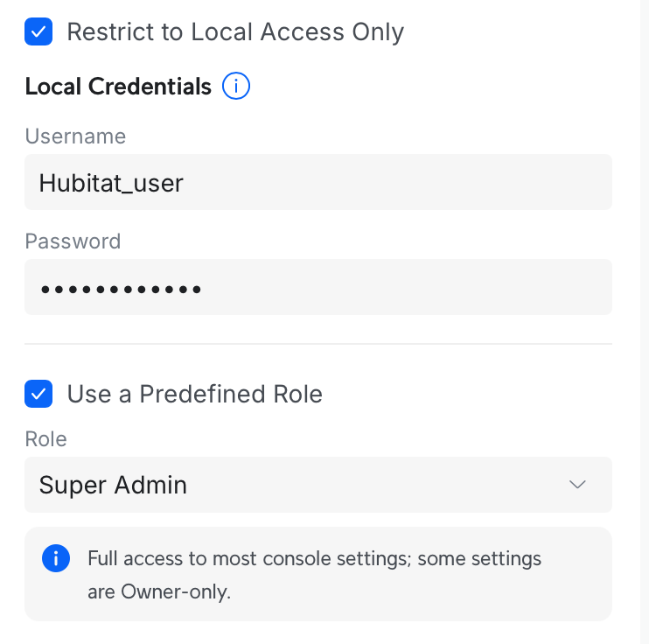This screenshot has height=644, width=649.
Task: Click the "Restrict to Local Access Only" label text
Action: (235, 32)
